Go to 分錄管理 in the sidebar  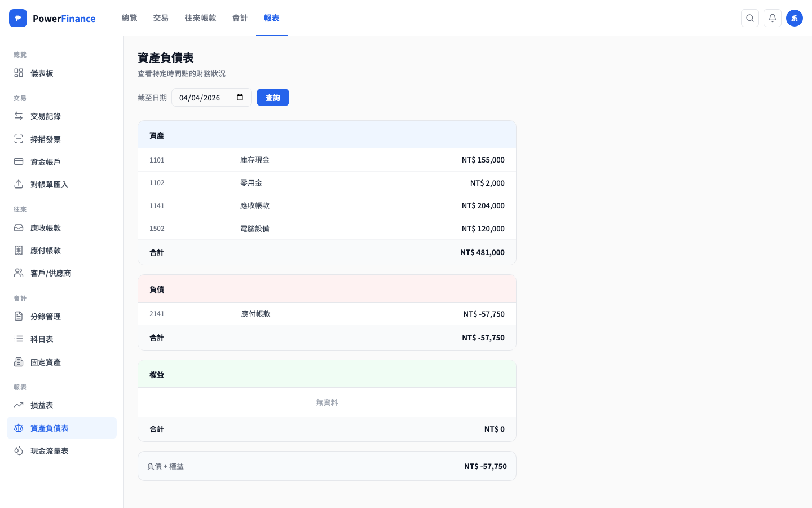point(45,317)
